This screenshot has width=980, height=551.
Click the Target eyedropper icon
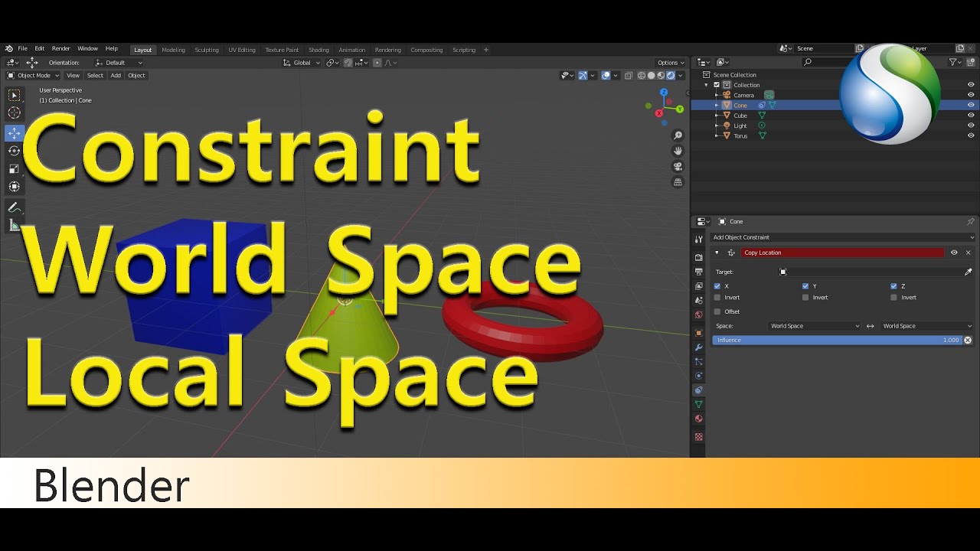coord(968,272)
